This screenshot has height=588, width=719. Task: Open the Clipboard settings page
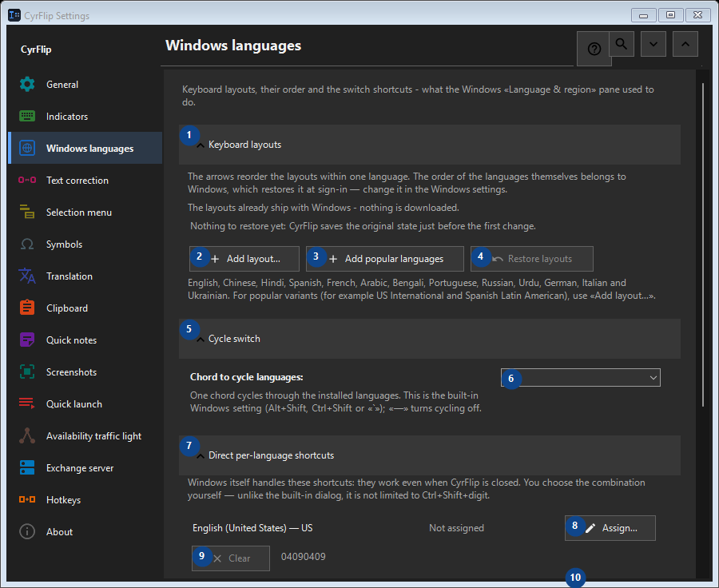[x=85, y=308]
